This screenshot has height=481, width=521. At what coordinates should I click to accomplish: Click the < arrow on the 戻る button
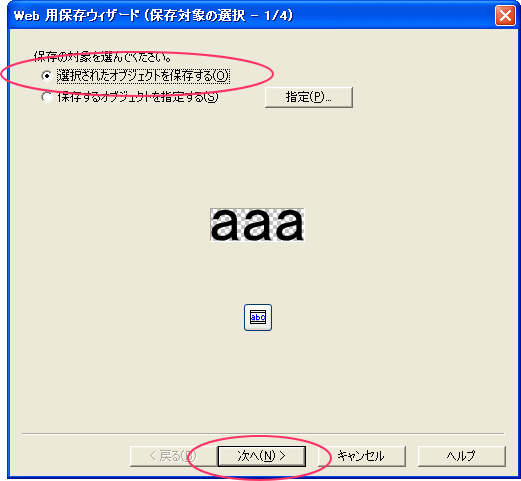153,456
